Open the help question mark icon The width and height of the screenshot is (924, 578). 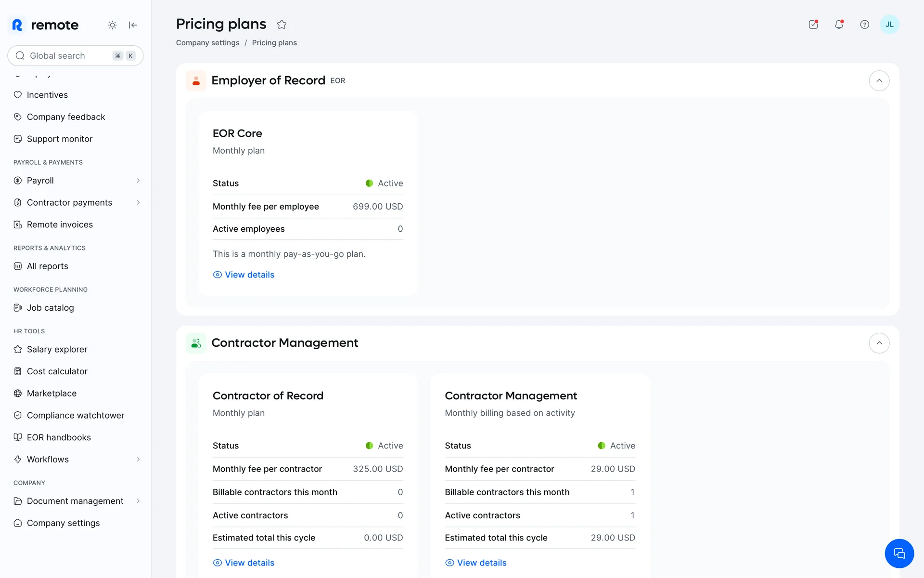(x=864, y=25)
